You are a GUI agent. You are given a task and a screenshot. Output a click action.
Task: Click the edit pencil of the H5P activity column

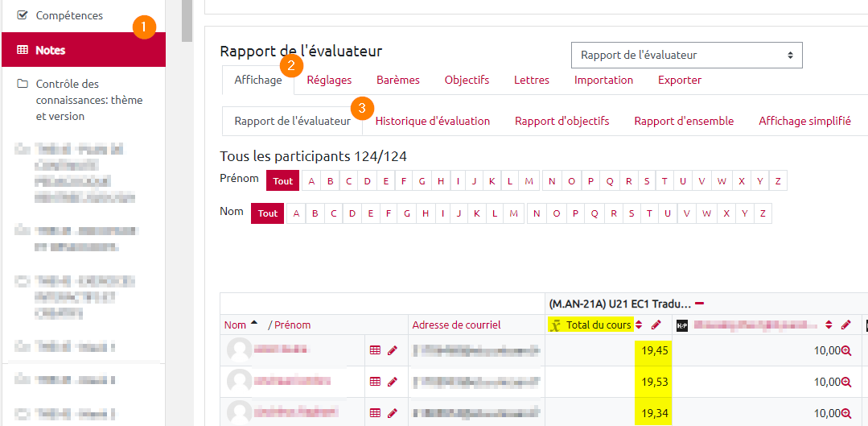[845, 325]
